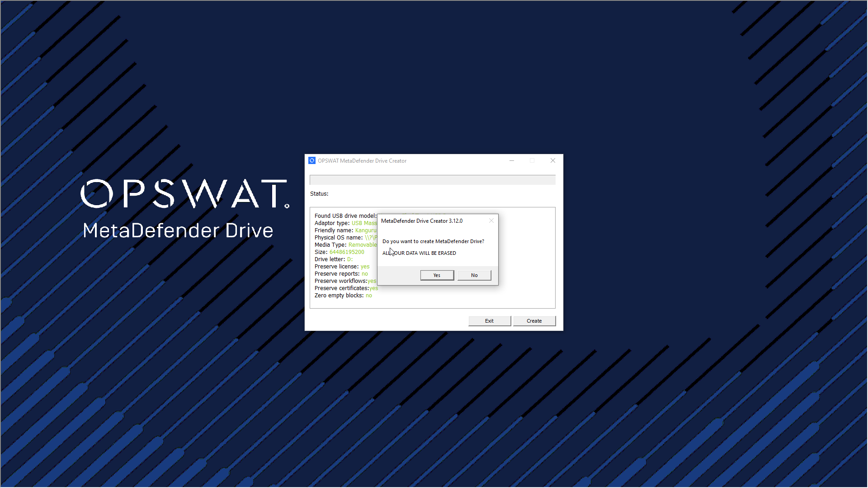Click the 'Preserve reports: no' line
This screenshot has width=868, height=488.
point(341,274)
